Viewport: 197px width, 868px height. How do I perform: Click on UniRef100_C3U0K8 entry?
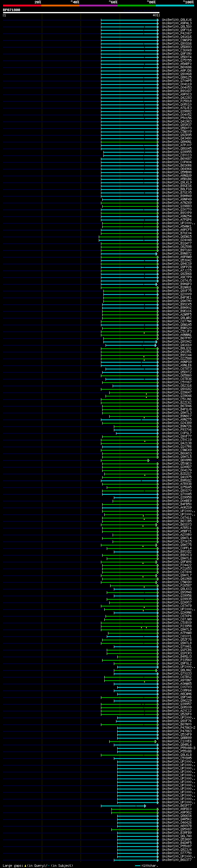tap(176, 50)
